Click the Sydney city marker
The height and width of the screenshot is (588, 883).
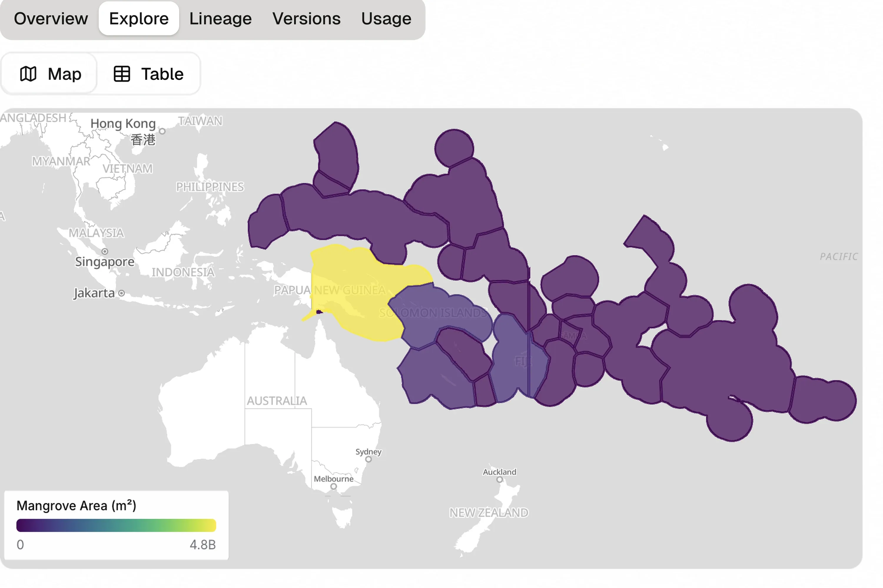[369, 459]
